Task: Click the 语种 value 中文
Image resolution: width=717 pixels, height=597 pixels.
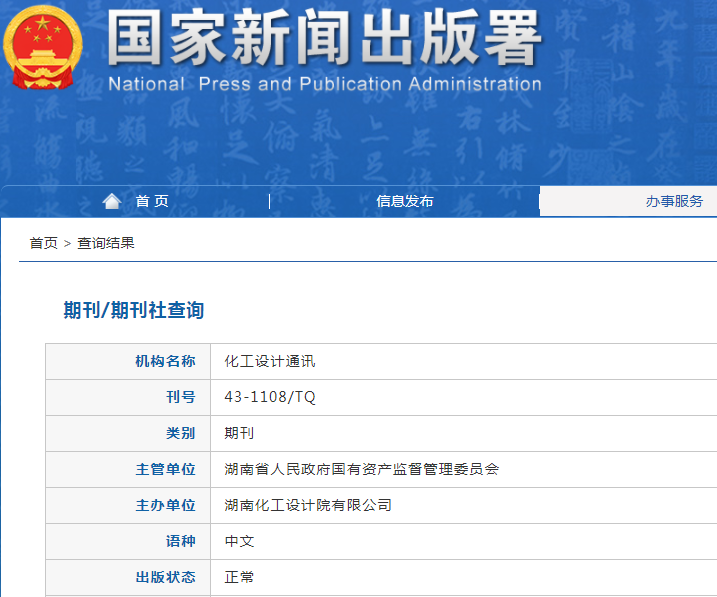Action: (x=239, y=541)
